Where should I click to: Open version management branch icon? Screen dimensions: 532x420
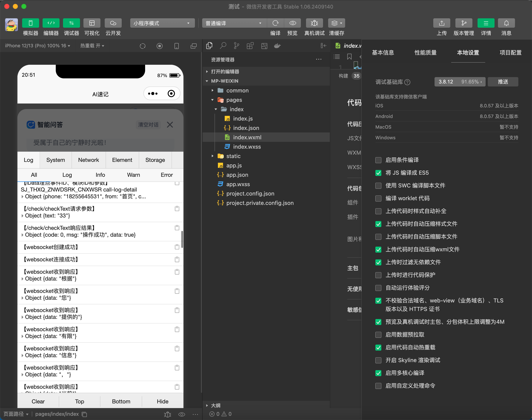(463, 23)
